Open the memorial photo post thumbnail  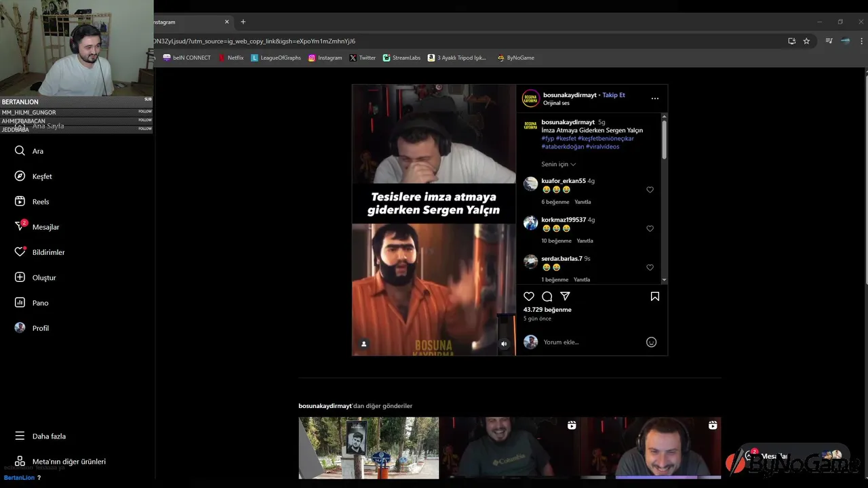(x=369, y=448)
